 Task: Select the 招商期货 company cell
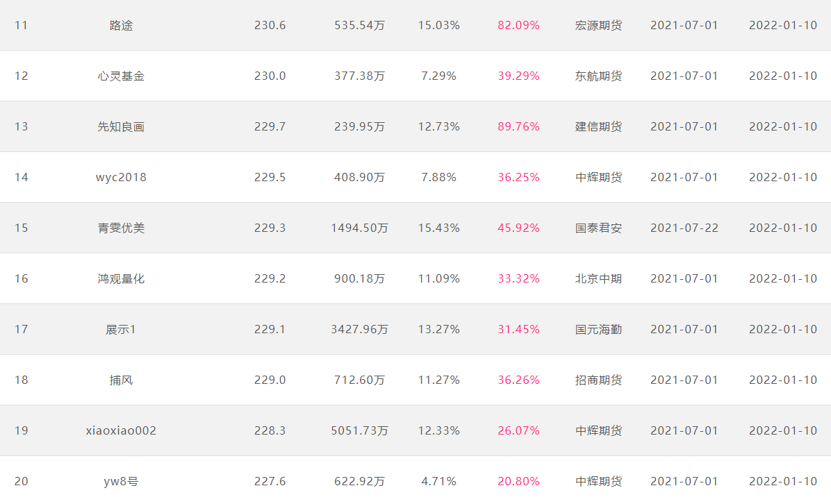(x=598, y=380)
